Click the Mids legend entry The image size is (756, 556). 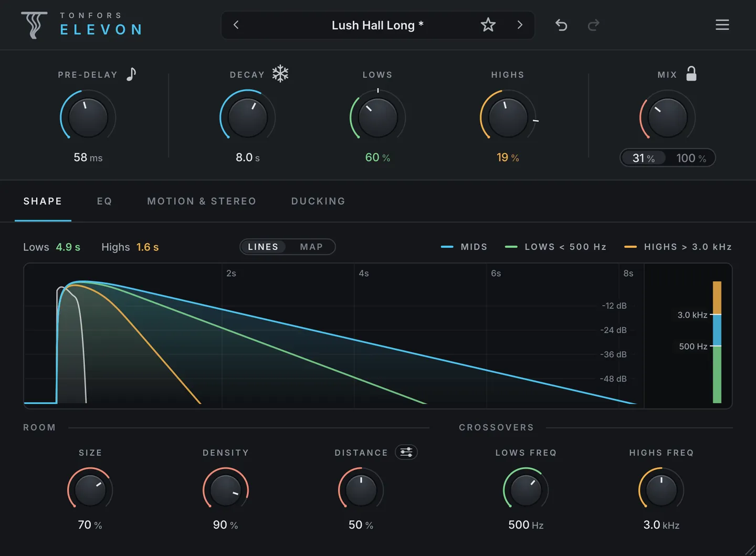[x=464, y=247]
